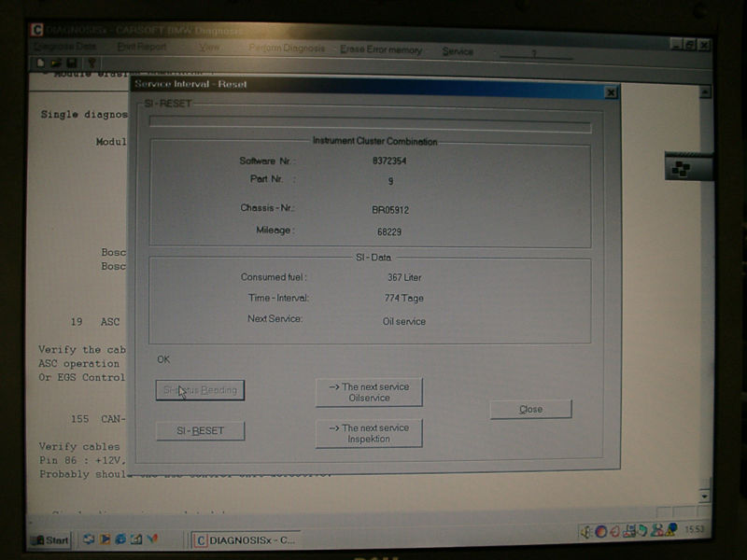Image resolution: width=747 pixels, height=560 pixels.
Task: Click the new document toolbar icon
Action: pyautogui.click(x=42, y=63)
